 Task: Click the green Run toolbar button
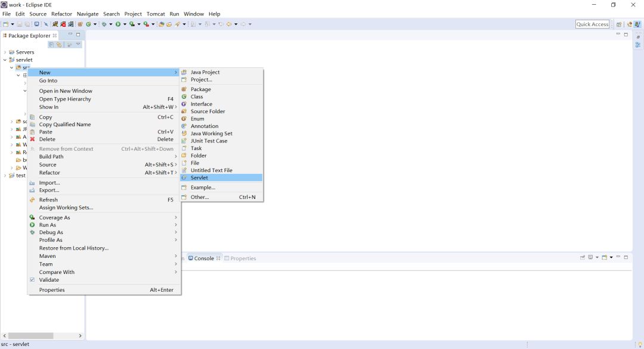118,24
